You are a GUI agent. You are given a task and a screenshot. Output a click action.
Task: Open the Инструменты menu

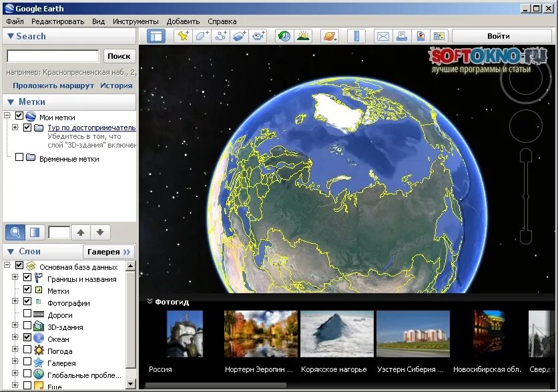(135, 21)
